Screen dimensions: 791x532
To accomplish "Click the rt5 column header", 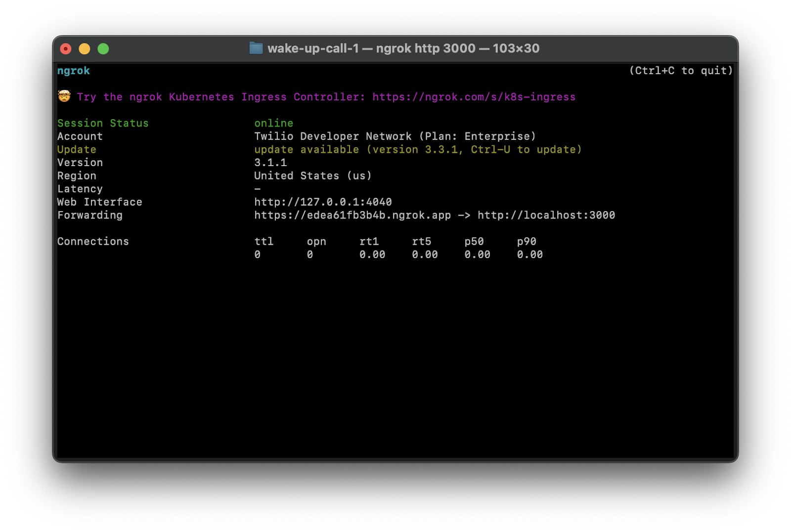I will click(422, 241).
